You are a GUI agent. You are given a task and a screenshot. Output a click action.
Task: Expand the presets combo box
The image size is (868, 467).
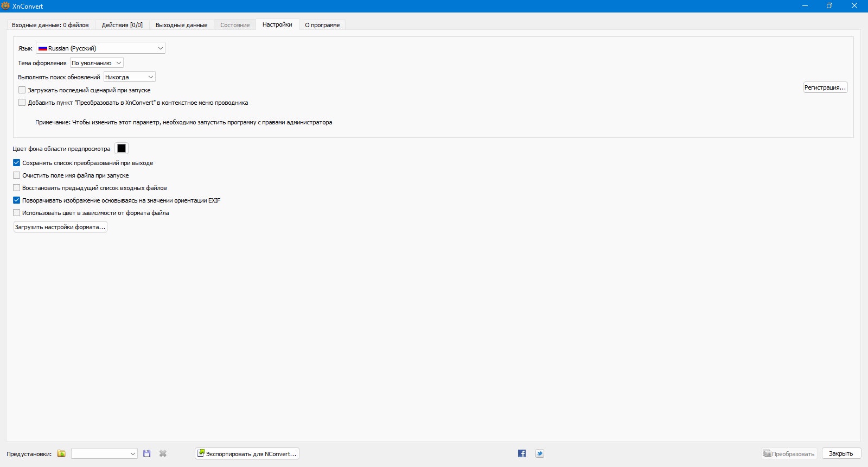(104, 453)
